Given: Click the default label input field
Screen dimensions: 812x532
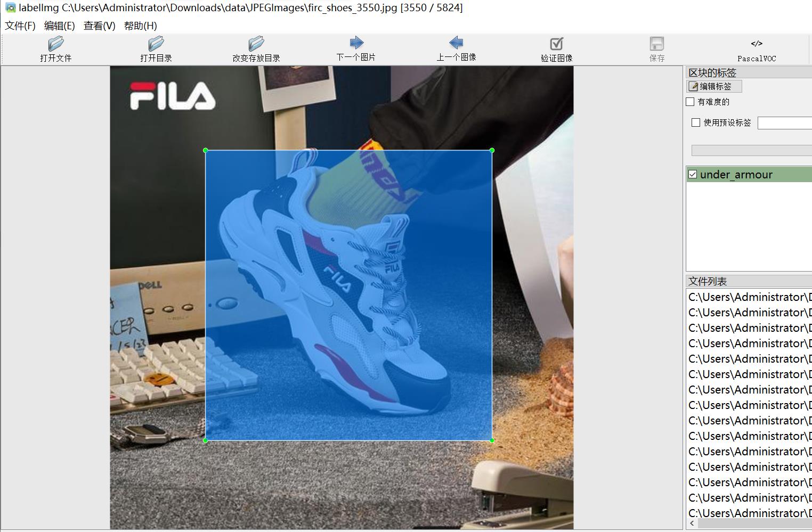Looking at the screenshot, I should pos(784,123).
